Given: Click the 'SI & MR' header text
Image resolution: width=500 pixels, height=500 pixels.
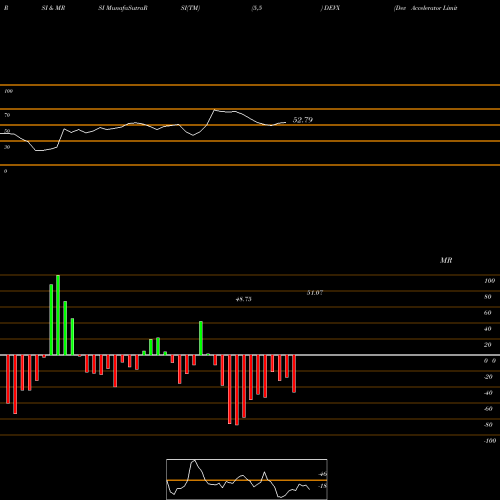Looking at the screenshot, I should click(x=53, y=8).
